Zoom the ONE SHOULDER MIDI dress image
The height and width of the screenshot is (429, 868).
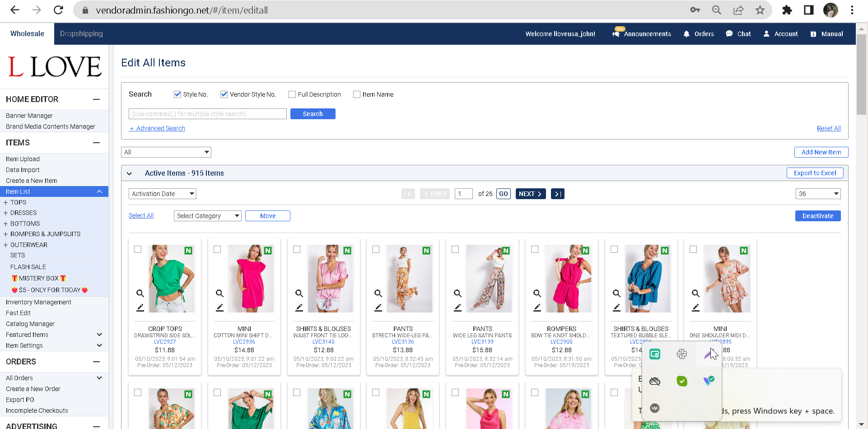(x=695, y=294)
